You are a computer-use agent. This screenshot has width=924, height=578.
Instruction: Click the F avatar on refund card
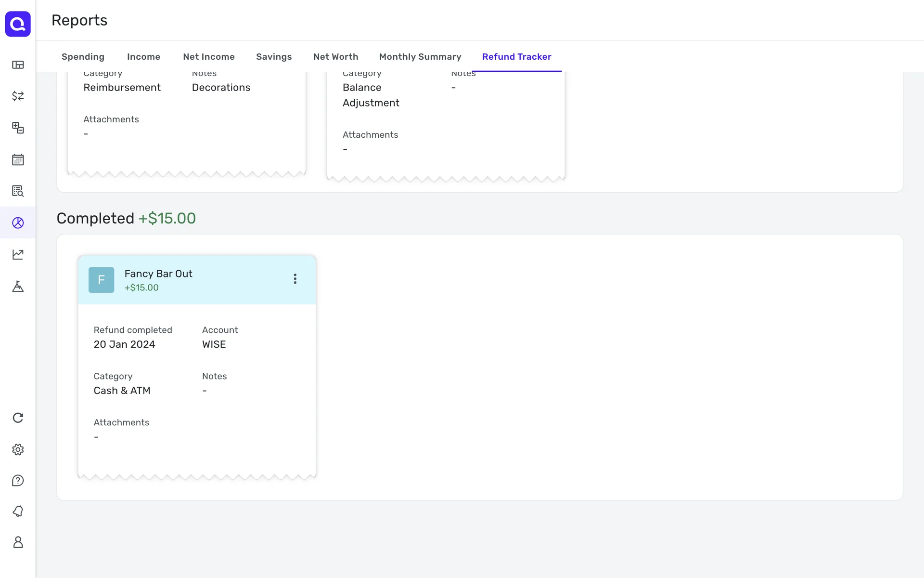click(x=101, y=280)
